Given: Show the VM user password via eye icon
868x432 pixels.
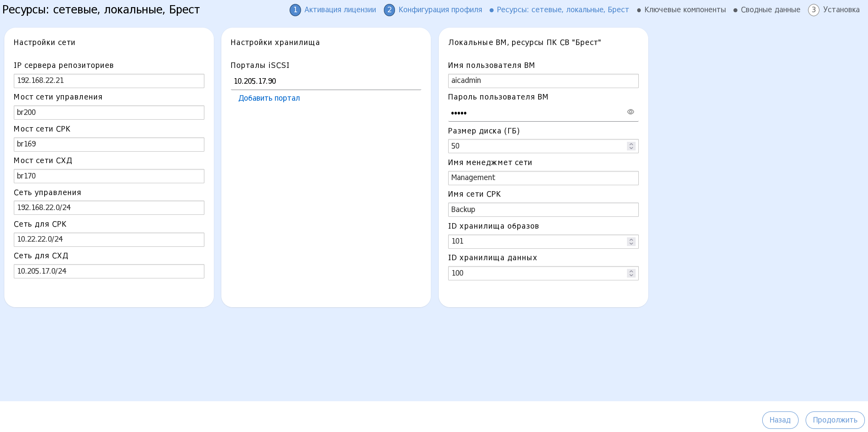Looking at the screenshot, I should [x=630, y=112].
